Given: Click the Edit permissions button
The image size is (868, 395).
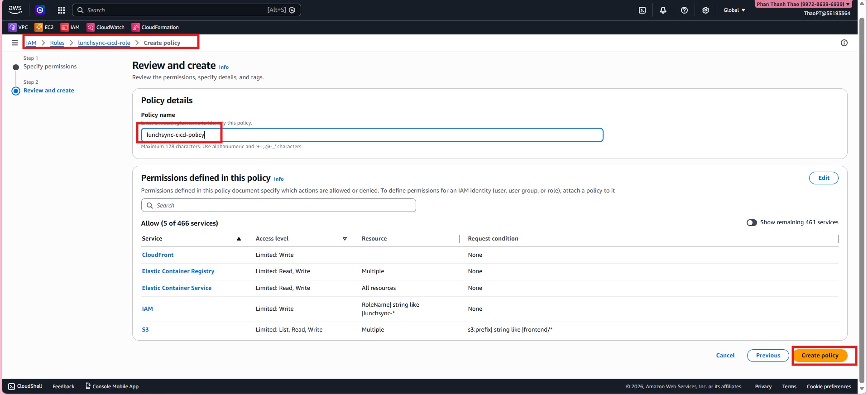Looking at the screenshot, I should tap(824, 178).
